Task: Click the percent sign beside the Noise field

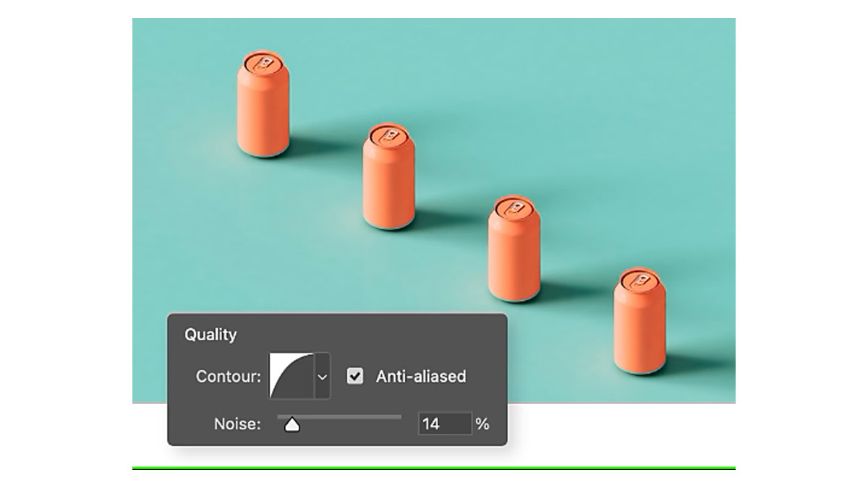Action: [482, 424]
